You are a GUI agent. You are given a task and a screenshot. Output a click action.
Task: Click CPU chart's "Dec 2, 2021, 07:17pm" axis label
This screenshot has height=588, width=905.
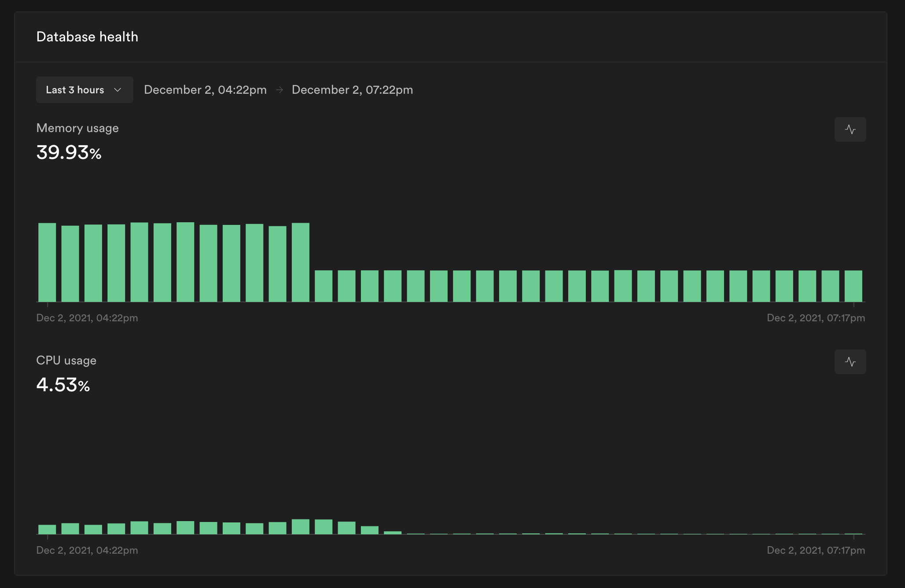point(816,550)
